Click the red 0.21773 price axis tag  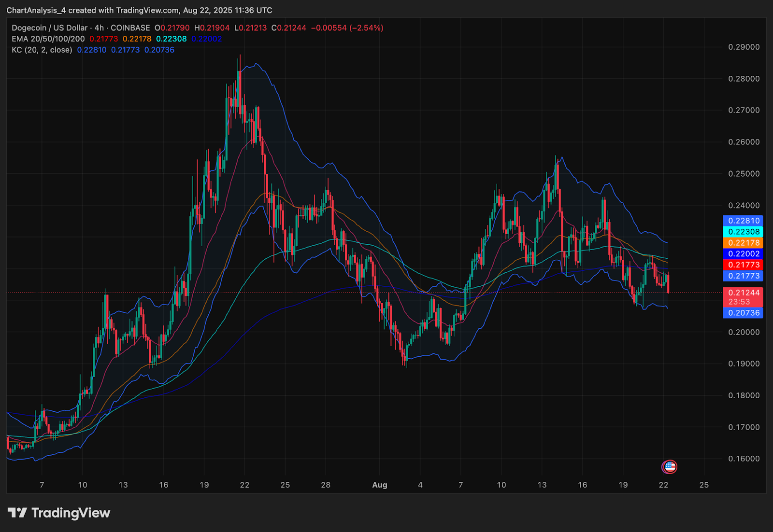pyautogui.click(x=743, y=265)
